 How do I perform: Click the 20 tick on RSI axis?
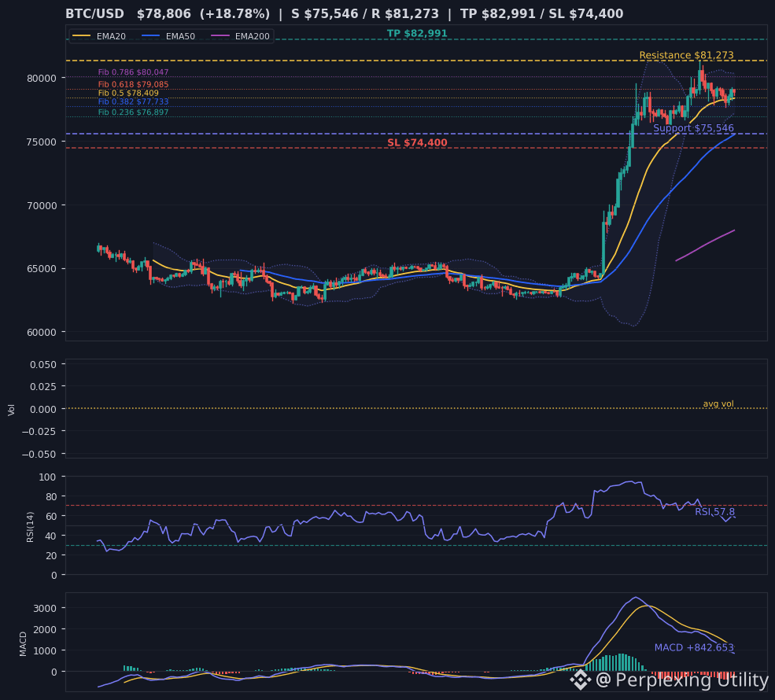pyautogui.click(x=51, y=556)
